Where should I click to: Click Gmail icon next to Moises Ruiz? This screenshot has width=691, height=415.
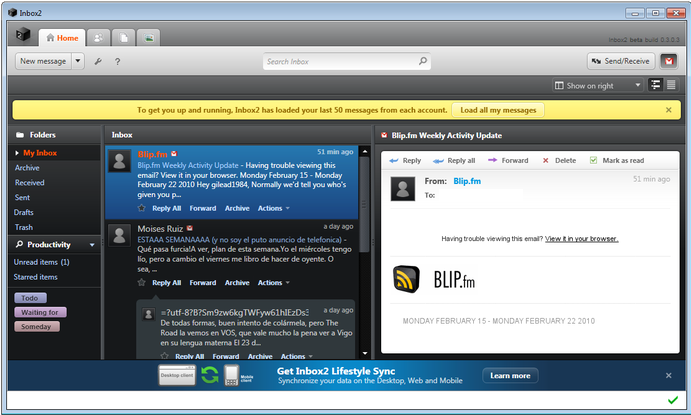pyautogui.click(x=190, y=228)
